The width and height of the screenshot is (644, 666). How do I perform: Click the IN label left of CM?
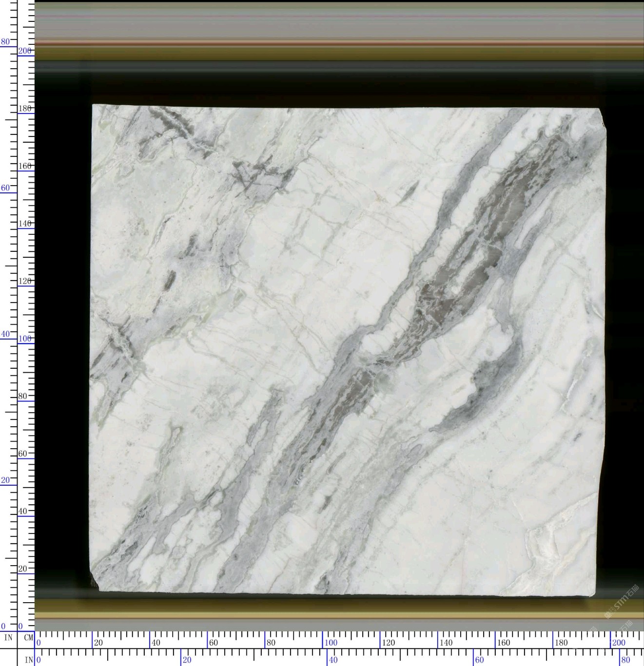pos(8,637)
